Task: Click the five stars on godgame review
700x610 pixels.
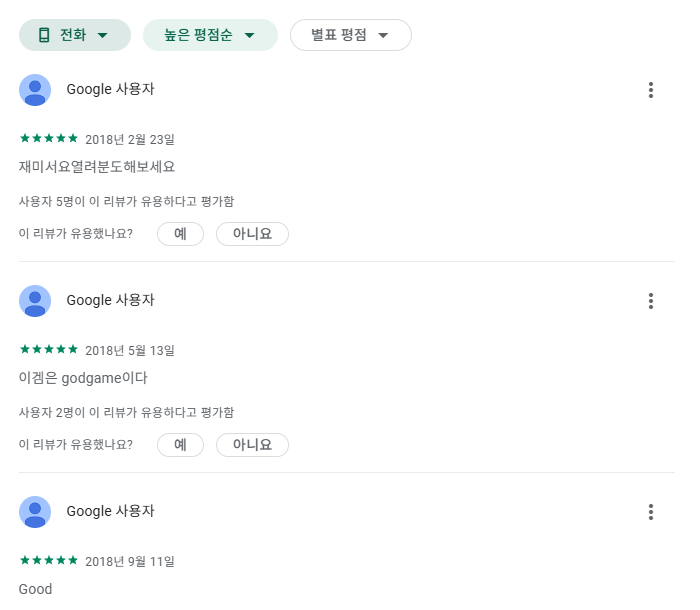Action: [49, 349]
